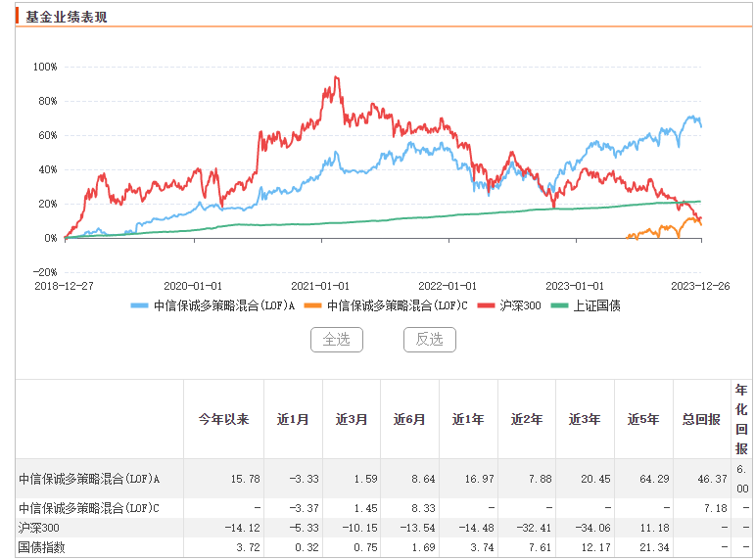Viewport: 755px width, 560px height.
Task: Click the -14.12 value in 沪深300 row
Action: coord(243,529)
